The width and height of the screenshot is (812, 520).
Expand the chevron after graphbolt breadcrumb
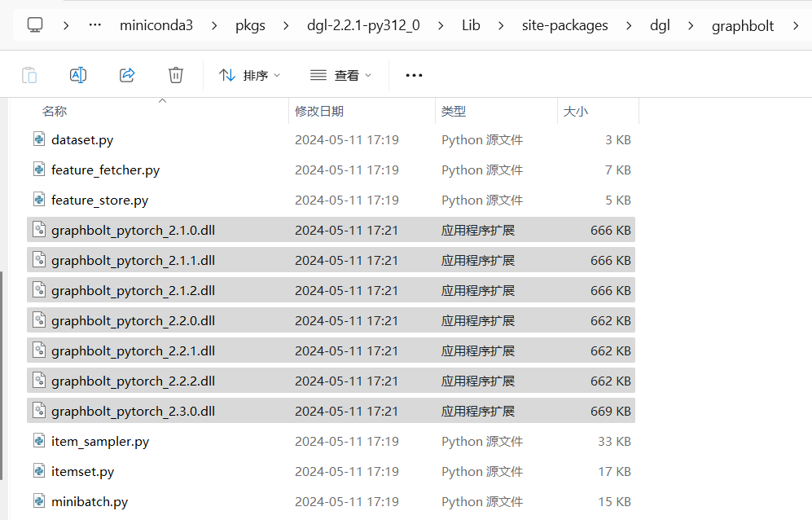point(796,25)
